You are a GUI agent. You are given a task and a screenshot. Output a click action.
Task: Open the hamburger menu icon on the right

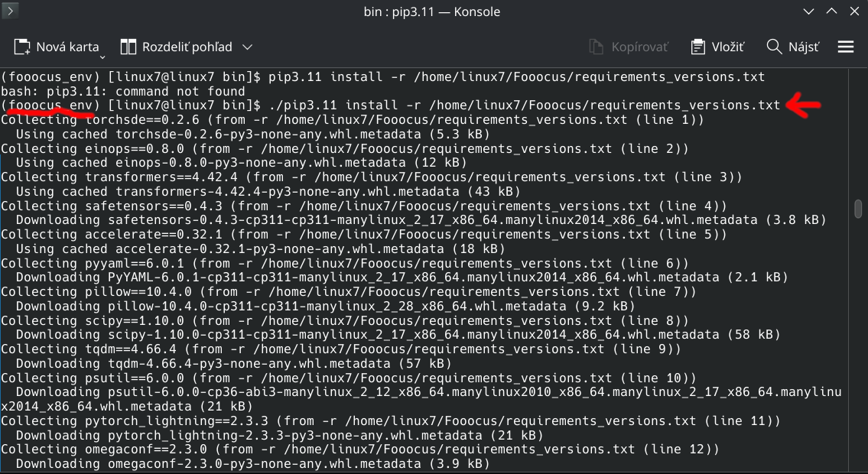(x=846, y=47)
